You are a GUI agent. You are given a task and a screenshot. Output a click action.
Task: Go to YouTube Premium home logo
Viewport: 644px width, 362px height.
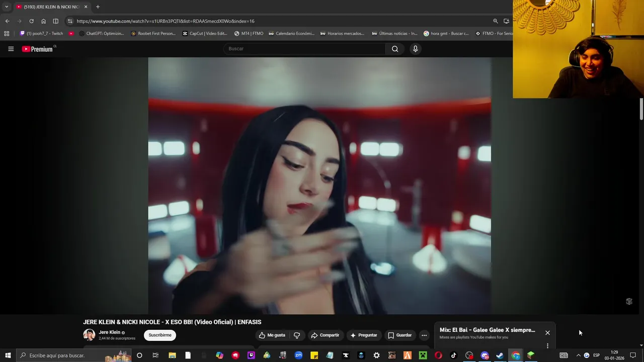[38, 49]
